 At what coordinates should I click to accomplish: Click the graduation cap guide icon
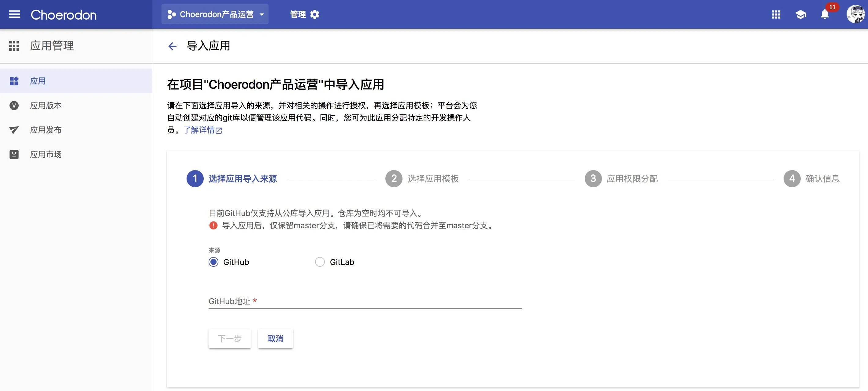(x=800, y=14)
